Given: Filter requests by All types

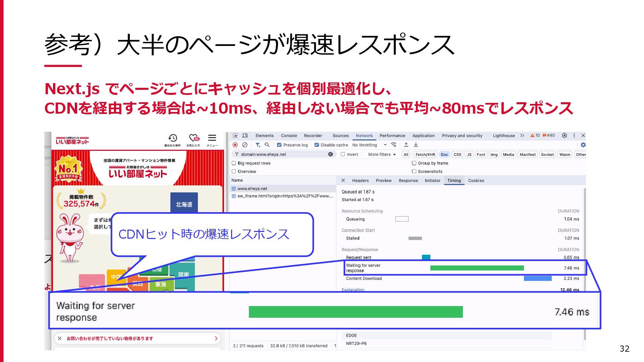Looking at the screenshot, I should pyautogui.click(x=406, y=154).
